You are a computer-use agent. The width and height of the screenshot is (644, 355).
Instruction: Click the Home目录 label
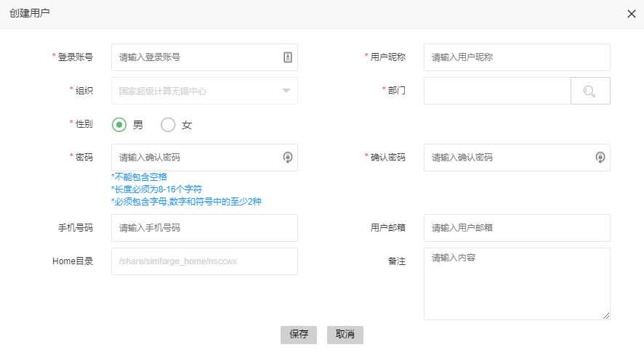click(x=73, y=261)
